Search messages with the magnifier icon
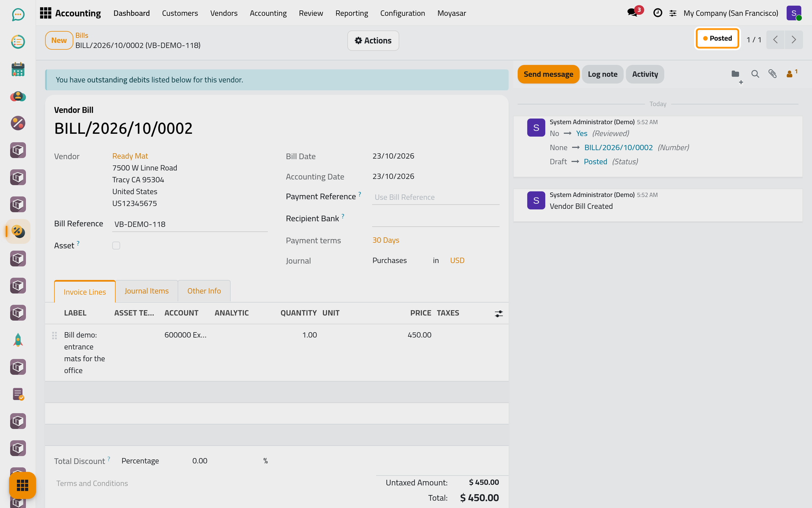Viewport: 812px width, 508px height. 755,74
